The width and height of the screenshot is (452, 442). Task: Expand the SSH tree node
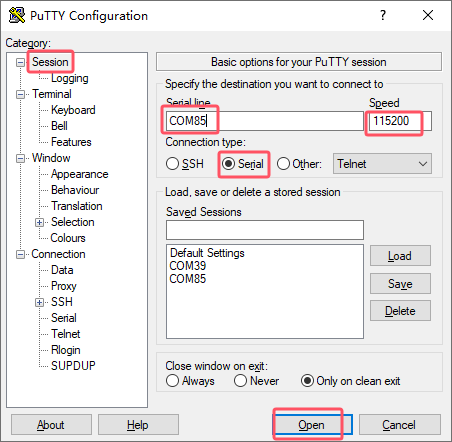click(39, 302)
